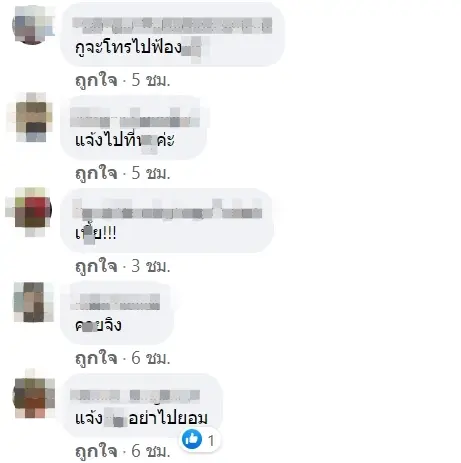The width and height of the screenshot is (461, 463).
Task: Open the reaction count "1" on last comment
Action: point(211,441)
